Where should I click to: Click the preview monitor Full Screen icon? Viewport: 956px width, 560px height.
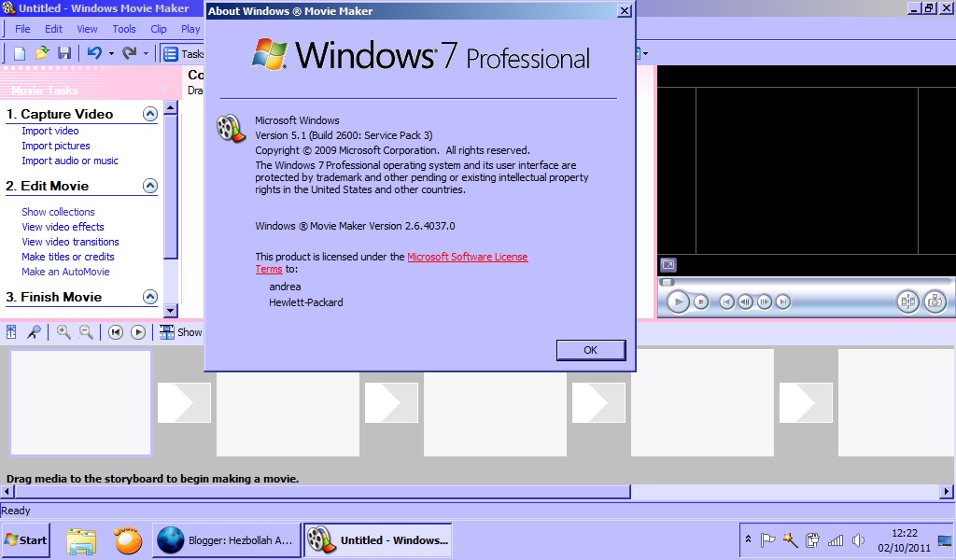[668, 265]
